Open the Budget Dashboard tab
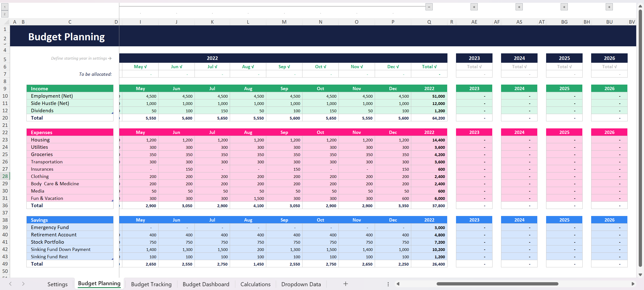 tap(206, 284)
